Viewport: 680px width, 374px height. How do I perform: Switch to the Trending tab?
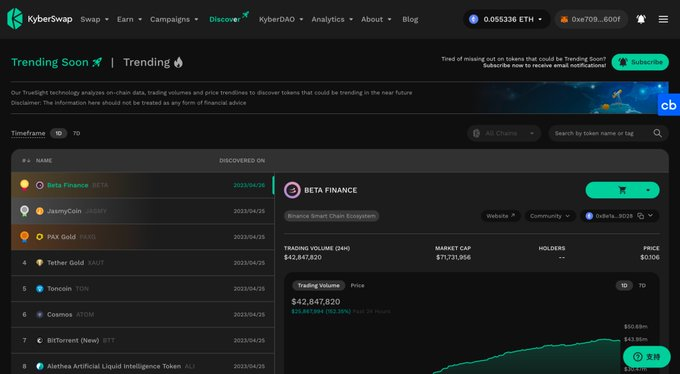[x=153, y=62]
